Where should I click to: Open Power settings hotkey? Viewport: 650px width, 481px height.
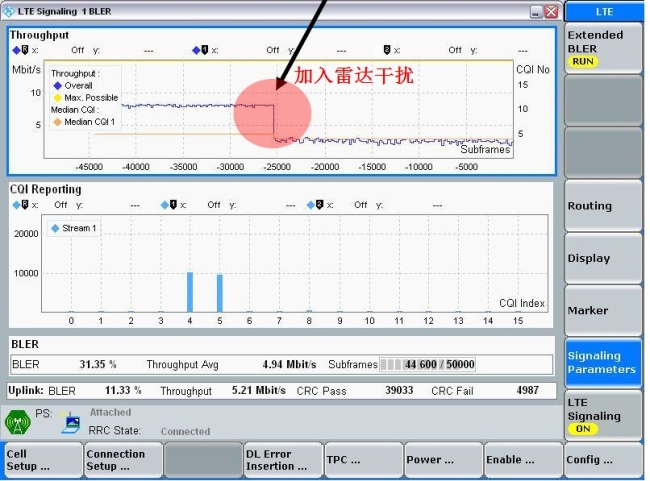click(x=443, y=460)
